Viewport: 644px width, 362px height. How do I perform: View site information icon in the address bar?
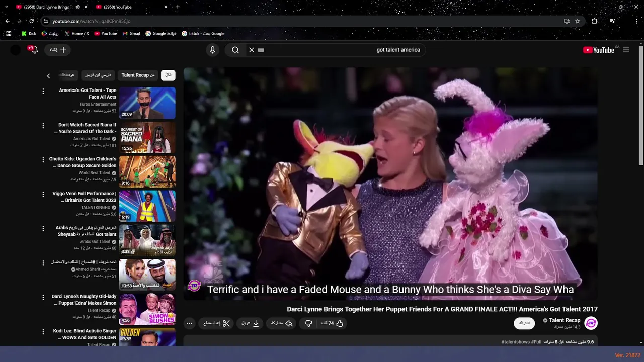point(46,21)
